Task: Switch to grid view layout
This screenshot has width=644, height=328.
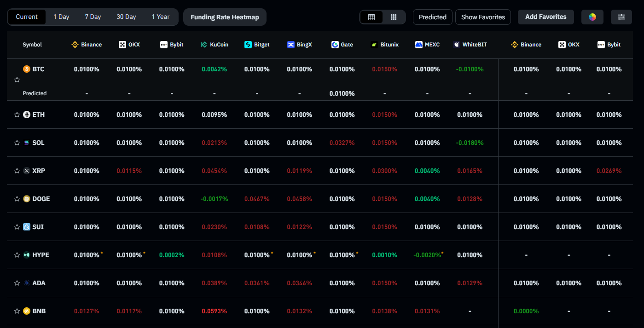Action: point(394,17)
